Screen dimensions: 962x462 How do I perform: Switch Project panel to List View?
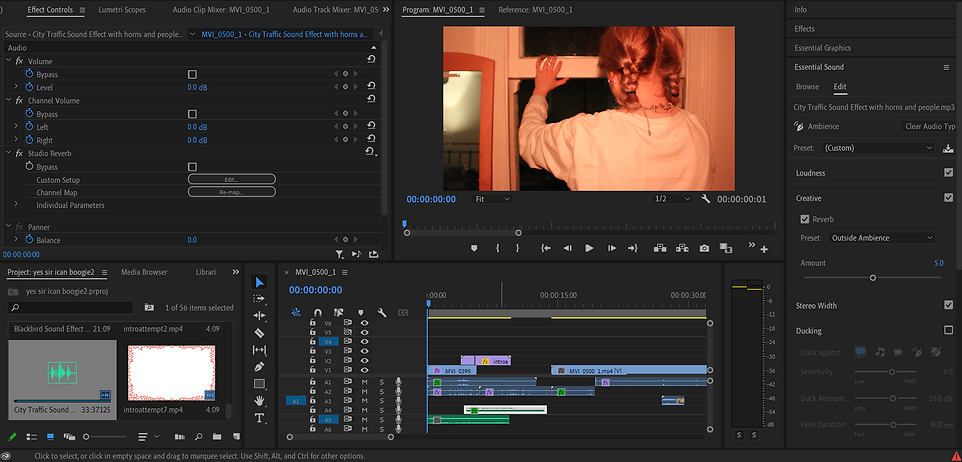tap(32, 437)
